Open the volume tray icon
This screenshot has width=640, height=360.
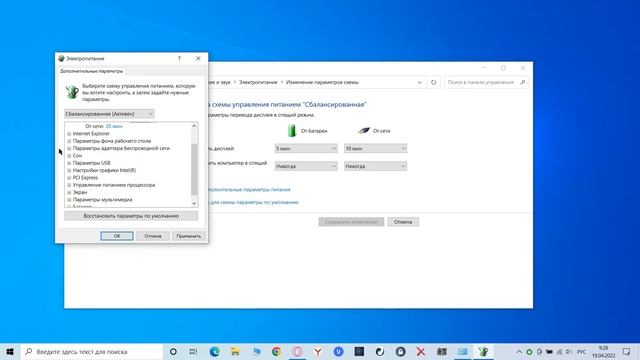[x=569, y=352]
